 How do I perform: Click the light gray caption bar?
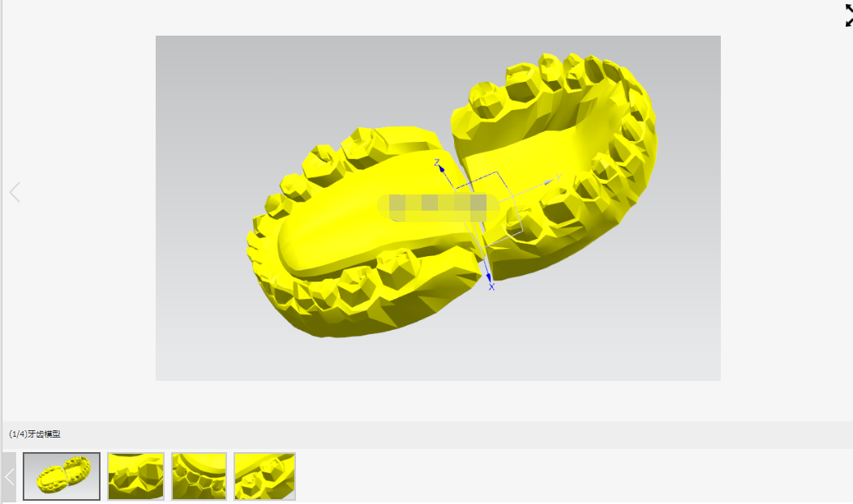[x=427, y=434]
